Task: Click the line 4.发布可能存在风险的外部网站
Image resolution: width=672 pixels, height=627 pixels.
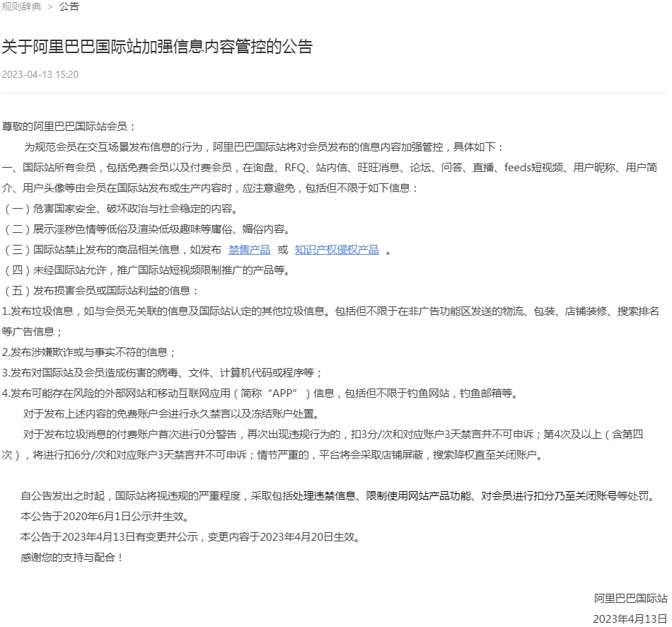Action: click(260, 393)
